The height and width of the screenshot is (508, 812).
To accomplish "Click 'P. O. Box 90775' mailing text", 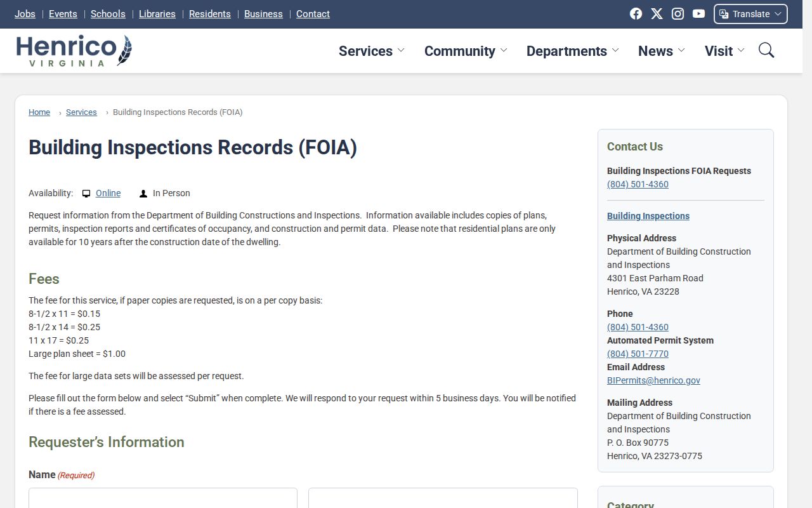I will tap(638, 443).
